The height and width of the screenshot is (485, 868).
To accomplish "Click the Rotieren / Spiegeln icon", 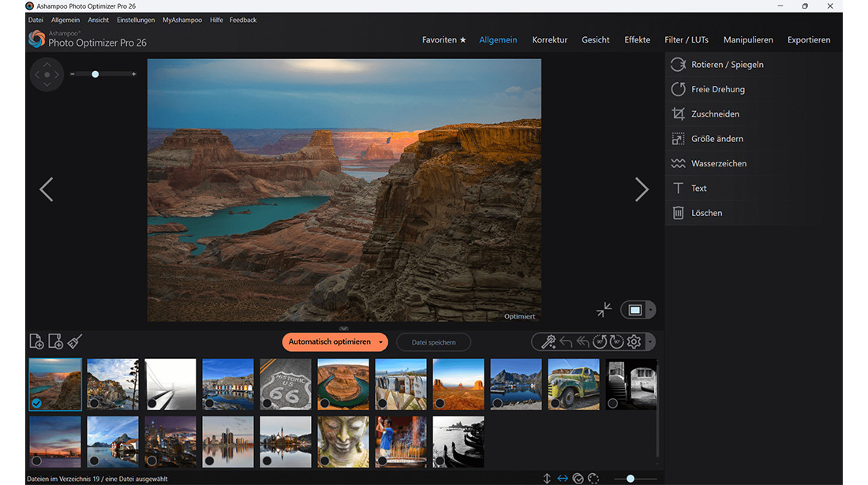I will click(x=678, y=65).
